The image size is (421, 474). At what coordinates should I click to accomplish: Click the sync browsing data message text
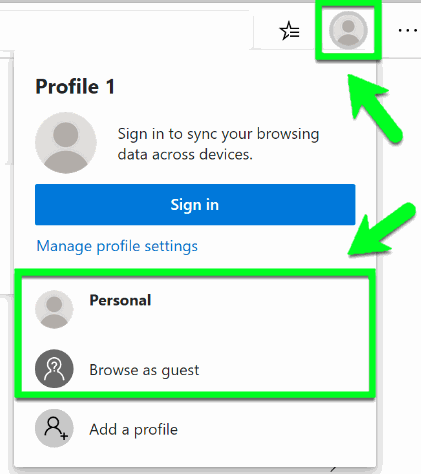pos(218,144)
